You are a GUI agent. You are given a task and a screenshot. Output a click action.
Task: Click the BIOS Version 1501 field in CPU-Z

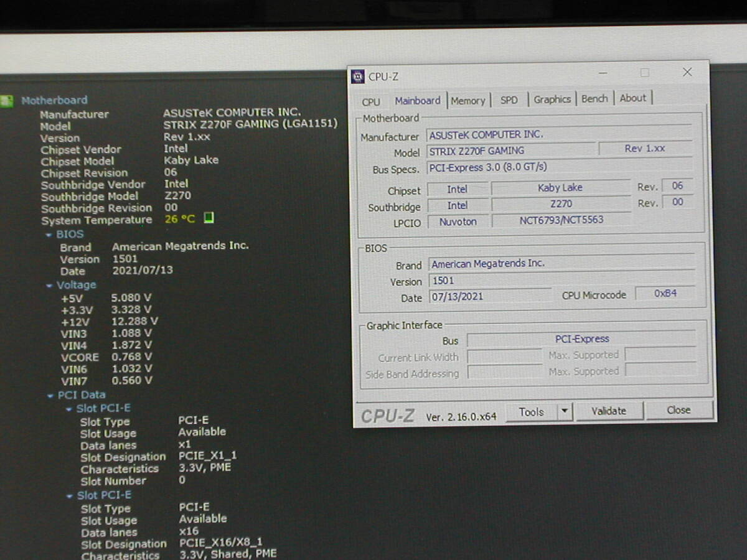[x=561, y=281]
